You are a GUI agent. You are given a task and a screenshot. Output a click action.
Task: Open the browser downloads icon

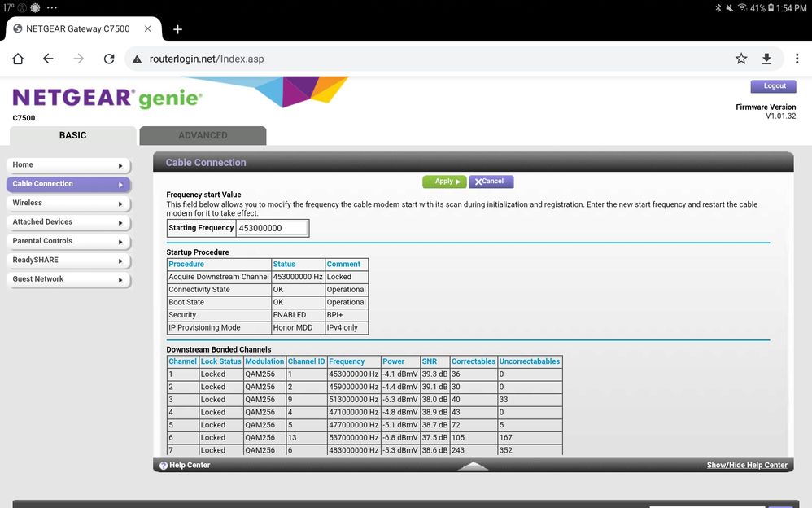(766, 59)
